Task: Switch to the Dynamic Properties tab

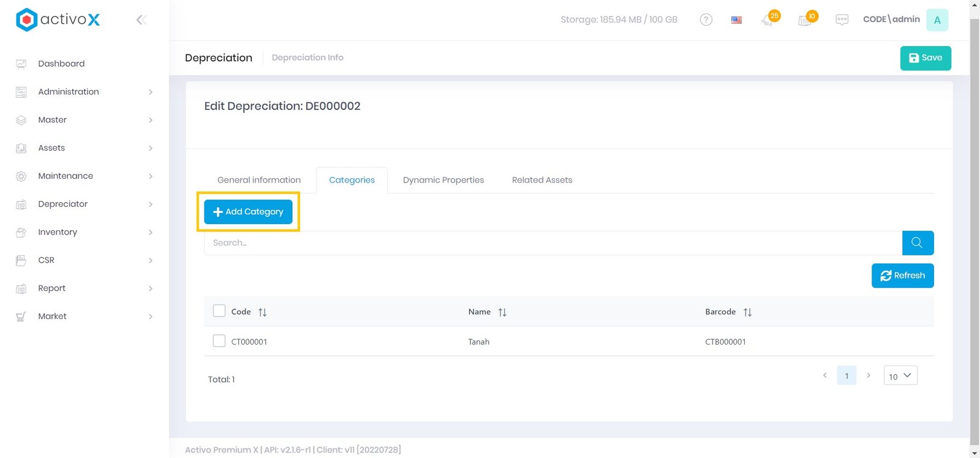Action: pyautogui.click(x=443, y=180)
